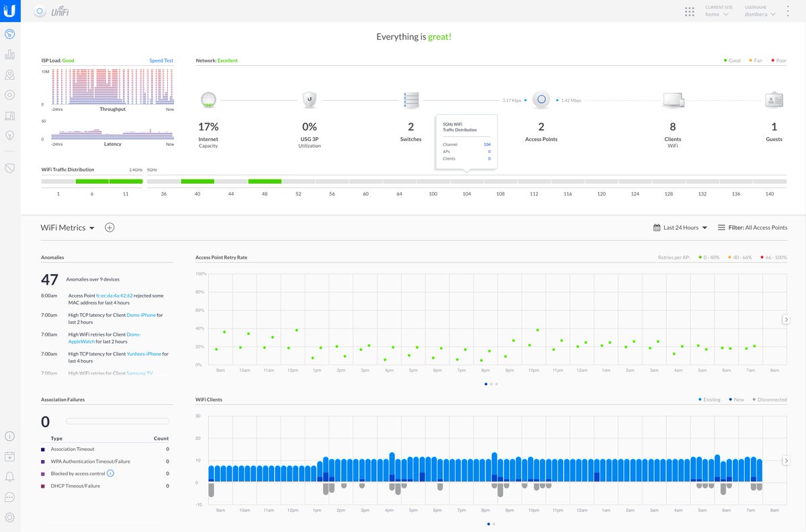Click the ISP Load: Good status label
Viewport: 806px width, 532px height.
click(x=58, y=60)
